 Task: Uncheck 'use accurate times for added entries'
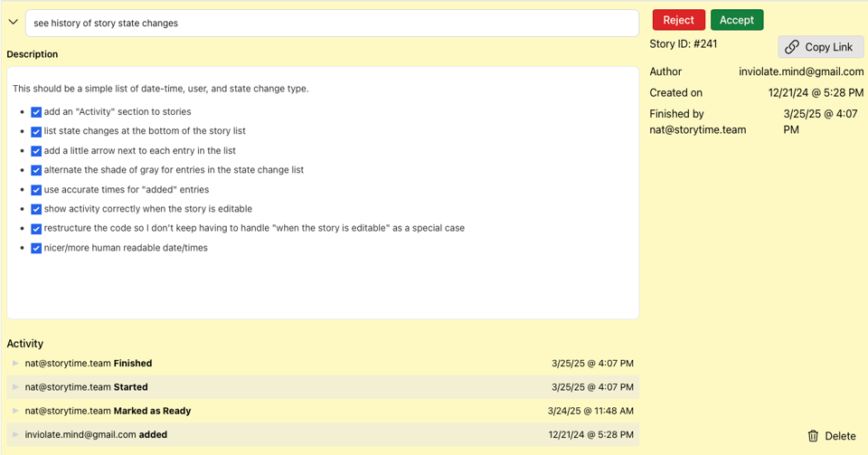tap(36, 190)
